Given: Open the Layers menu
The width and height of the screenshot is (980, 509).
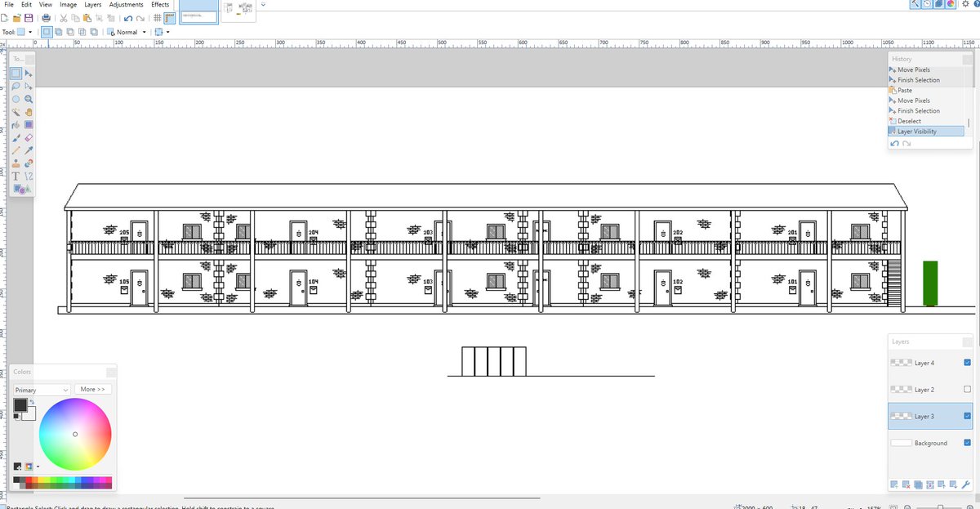Looking at the screenshot, I should pyautogui.click(x=93, y=4).
